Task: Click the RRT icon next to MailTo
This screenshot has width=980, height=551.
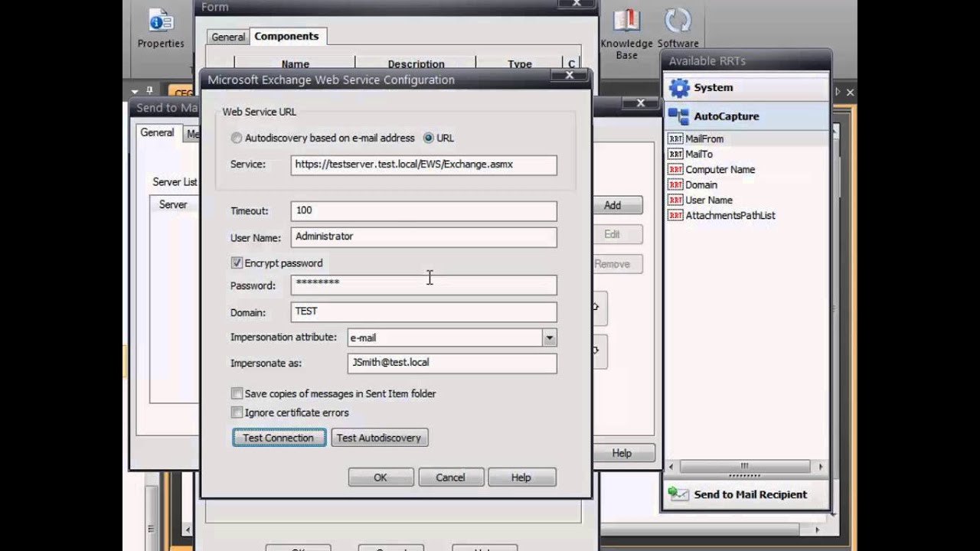Action: click(675, 154)
